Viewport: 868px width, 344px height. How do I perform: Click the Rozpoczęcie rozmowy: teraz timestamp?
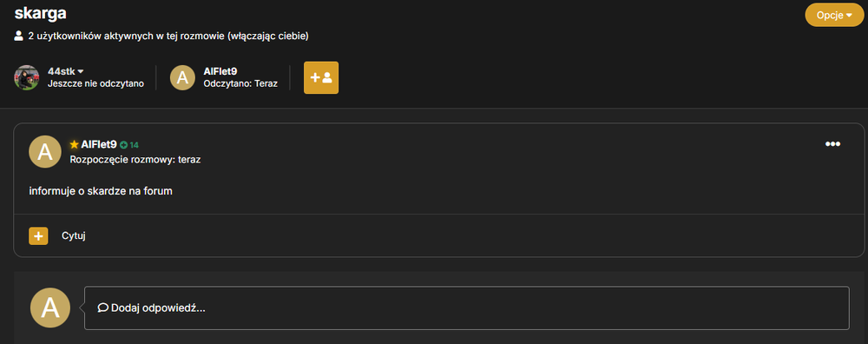[135, 160]
